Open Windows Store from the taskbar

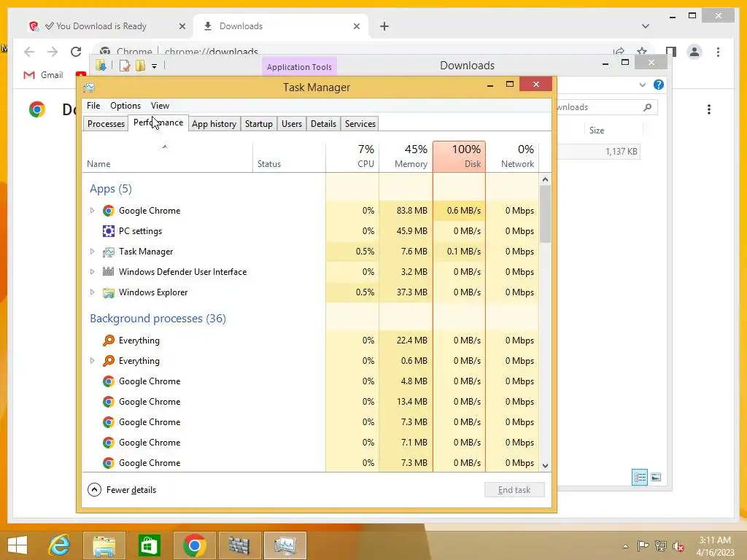point(149,545)
